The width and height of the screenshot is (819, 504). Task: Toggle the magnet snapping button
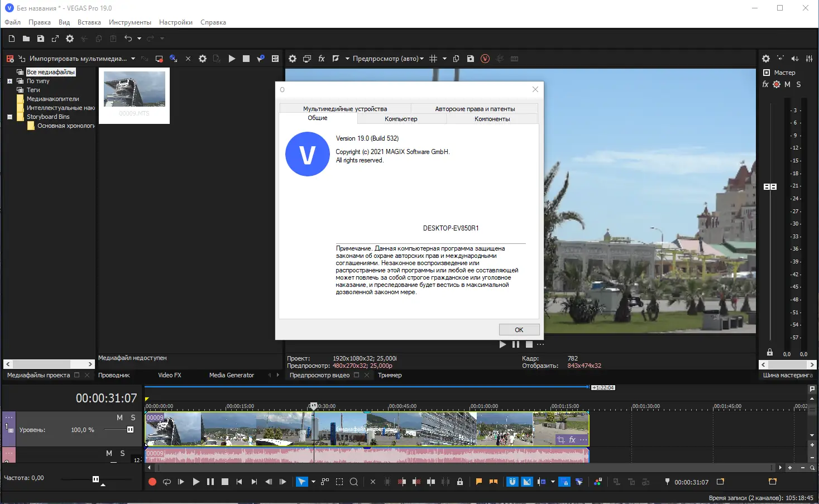[x=513, y=482]
